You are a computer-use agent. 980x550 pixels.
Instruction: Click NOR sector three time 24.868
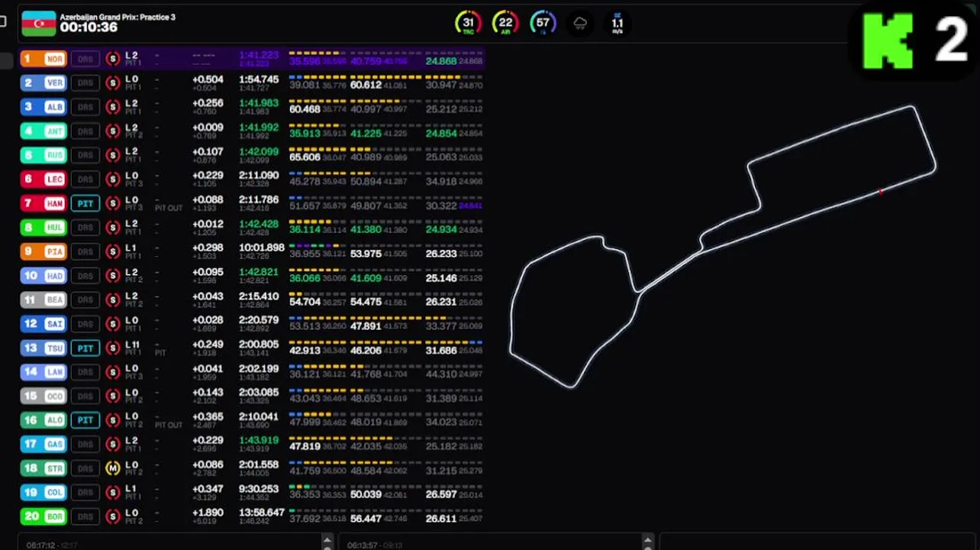coord(441,61)
